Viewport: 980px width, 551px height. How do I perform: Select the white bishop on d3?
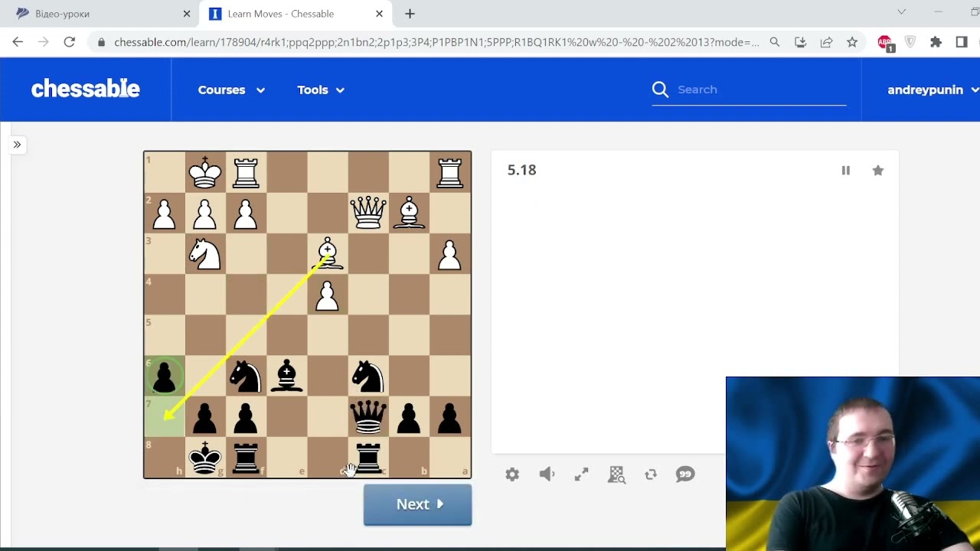click(328, 253)
